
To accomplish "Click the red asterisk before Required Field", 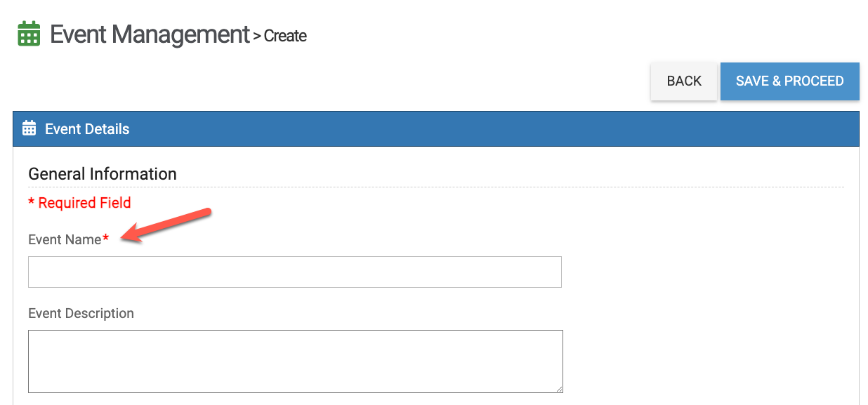I will [x=31, y=203].
